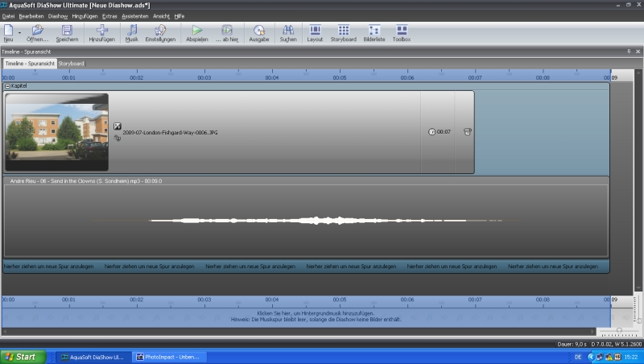The height and width of the screenshot is (364, 644).
Task: Click the background music track hint area
Action: [x=306, y=316]
